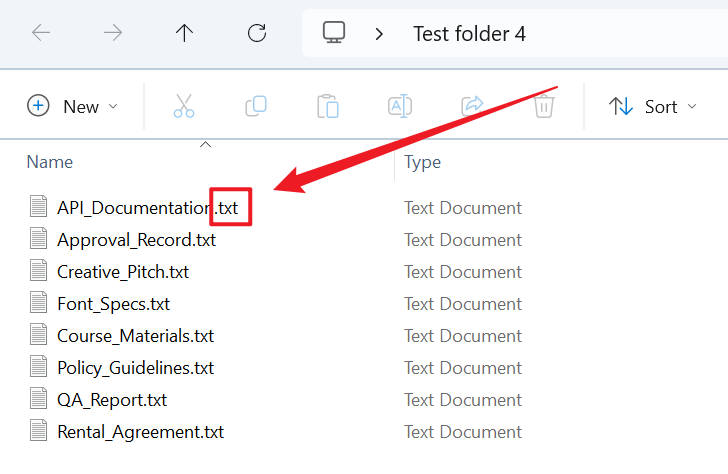Refresh the current folder view
Viewport: 728px width, 474px height.
point(257,33)
